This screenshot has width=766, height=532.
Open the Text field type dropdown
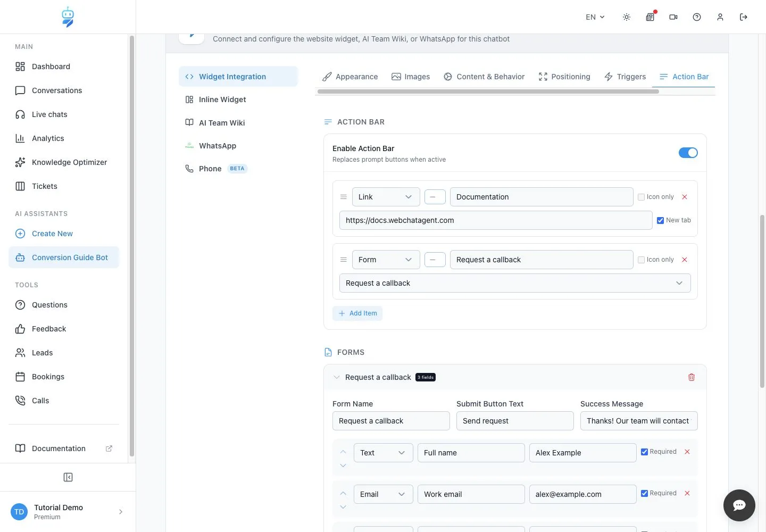(384, 453)
